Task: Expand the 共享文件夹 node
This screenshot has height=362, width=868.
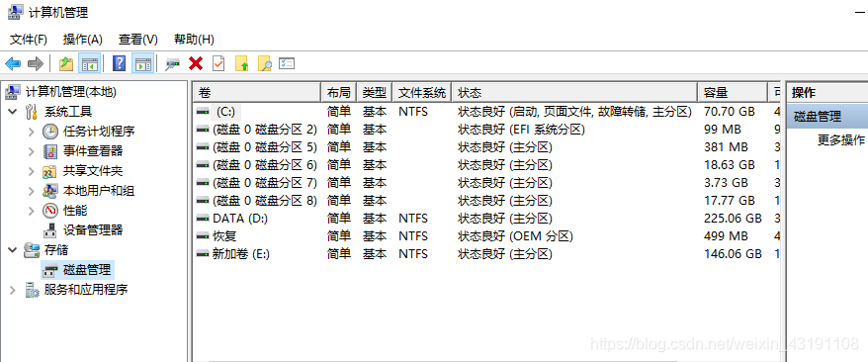Action: pos(32,171)
